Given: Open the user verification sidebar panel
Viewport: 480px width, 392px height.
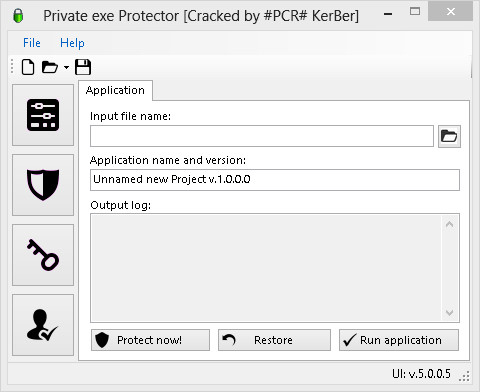Looking at the screenshot, I should (43, 325).
